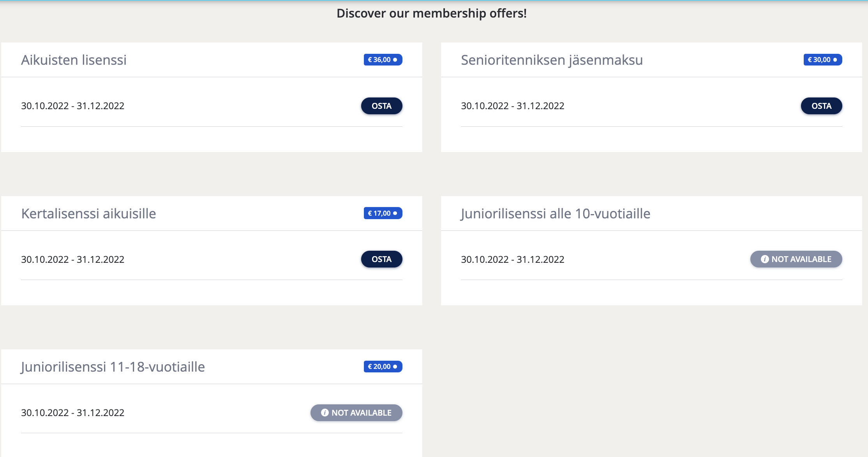Click the Aikuisten lisenssi date range
Viewport: 868px width, 457px height.
(x=72, y=106)
